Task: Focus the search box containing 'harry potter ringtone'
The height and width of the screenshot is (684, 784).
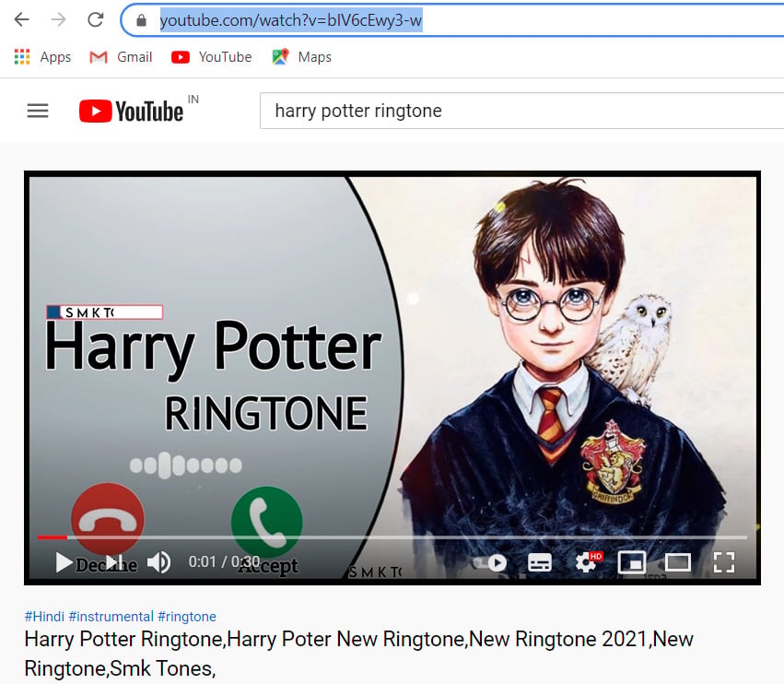Action: tap(521, 111)
